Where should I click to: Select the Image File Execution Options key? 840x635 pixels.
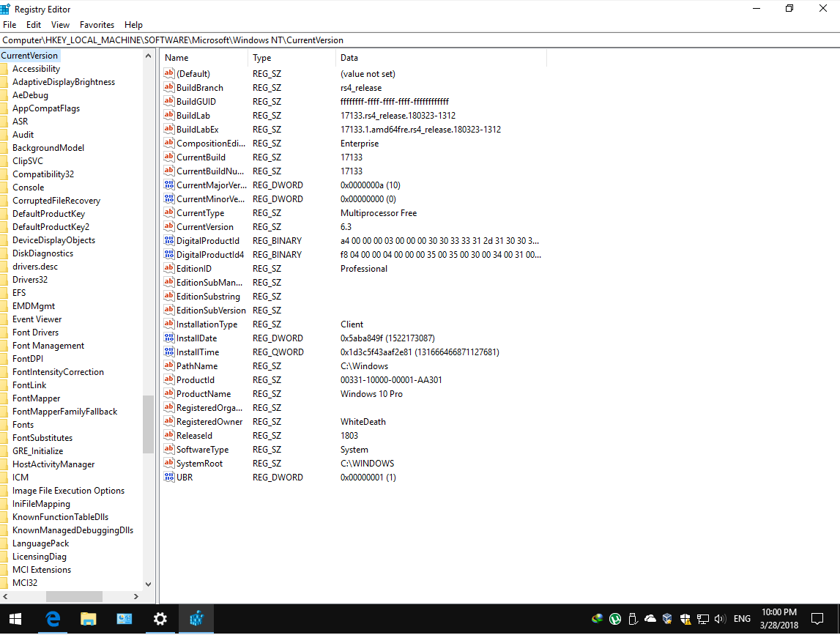(69, 491)
